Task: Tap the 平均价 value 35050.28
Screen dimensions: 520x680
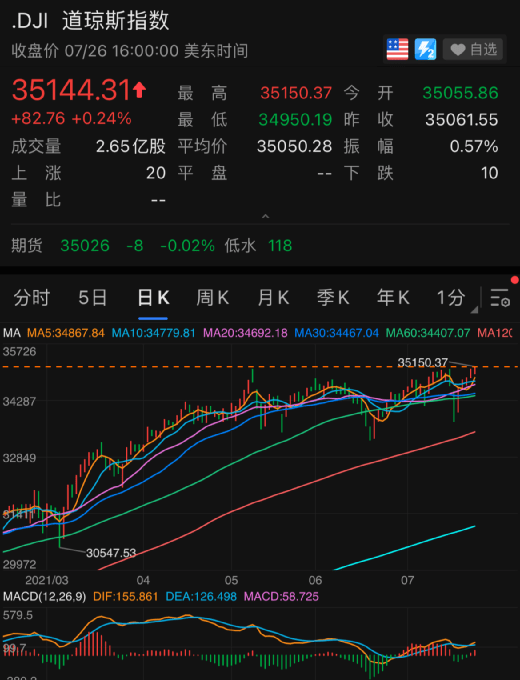Action: (x=294, y=147)
